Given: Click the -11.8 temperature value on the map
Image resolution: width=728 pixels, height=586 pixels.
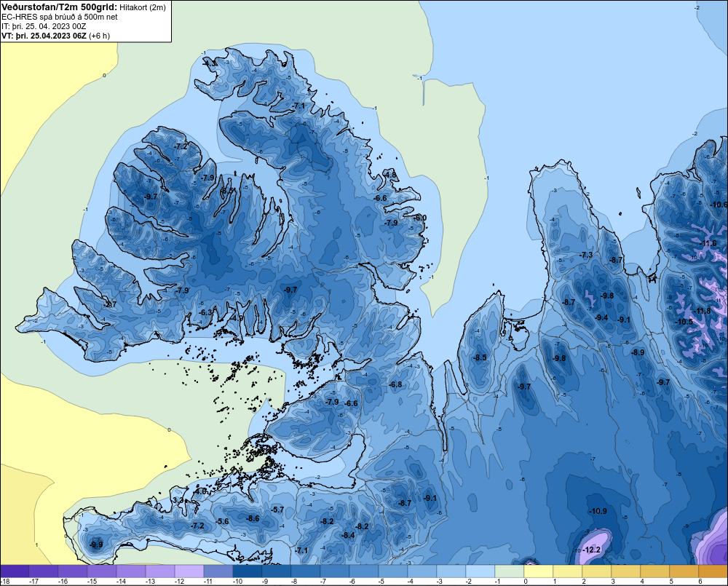Looking at the screenshot, I should pos(702,311).
